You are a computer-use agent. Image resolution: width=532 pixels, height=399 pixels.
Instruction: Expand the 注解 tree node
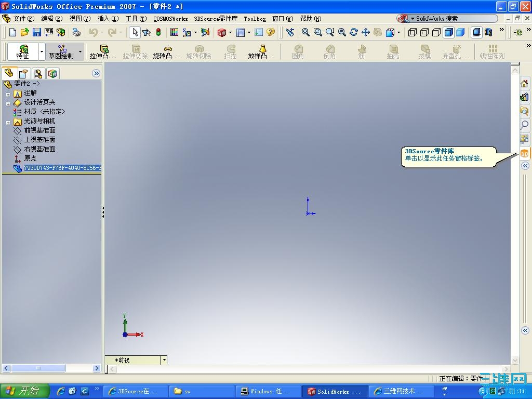pyautogui.click(x=8, y=95)
